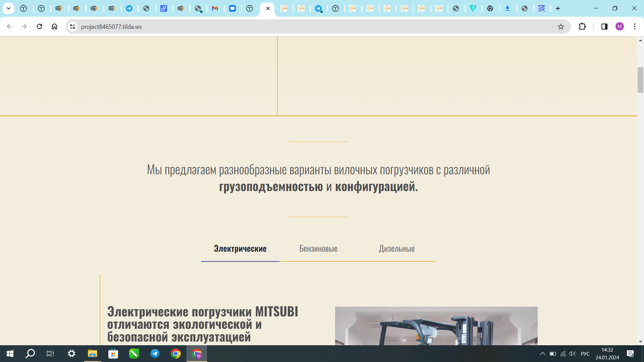Image resolution: width=644 pixels, height=362 pixels.
Task: Select the Электрические tab
Action: (x=240, y=249)
